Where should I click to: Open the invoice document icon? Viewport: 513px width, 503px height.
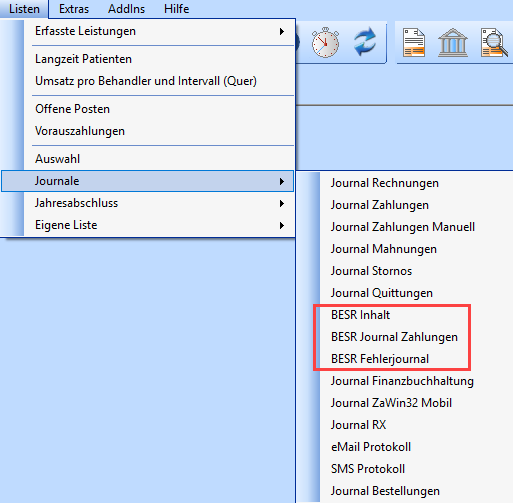[414, 43]
